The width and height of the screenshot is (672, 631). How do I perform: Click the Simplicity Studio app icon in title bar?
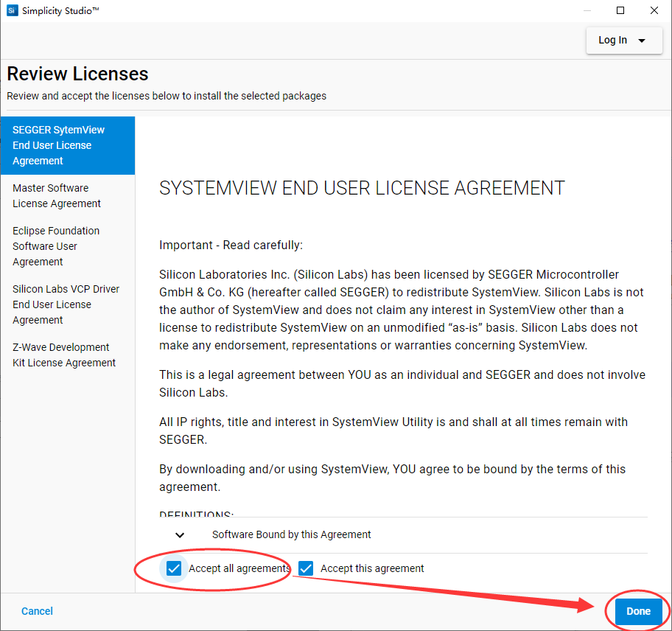pyautogui.click(x=12, y=10)
